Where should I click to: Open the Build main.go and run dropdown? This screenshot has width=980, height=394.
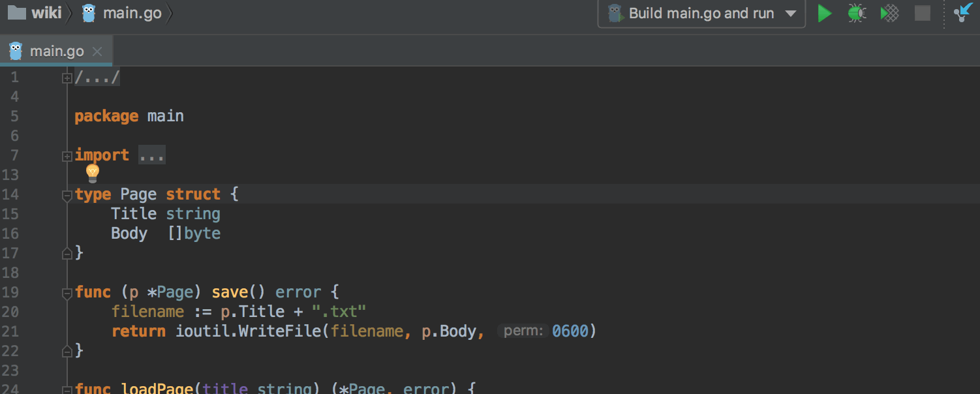point(701,13)
